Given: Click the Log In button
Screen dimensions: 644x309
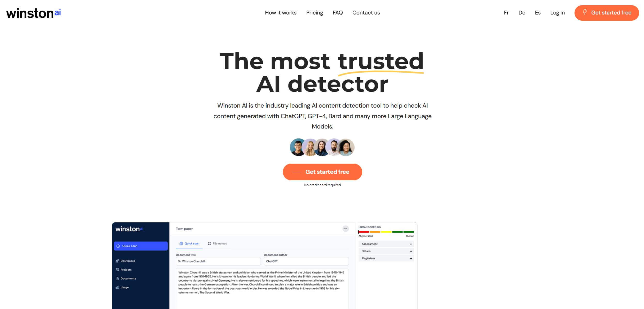Looking at the screenshot, I should [557, 13].
